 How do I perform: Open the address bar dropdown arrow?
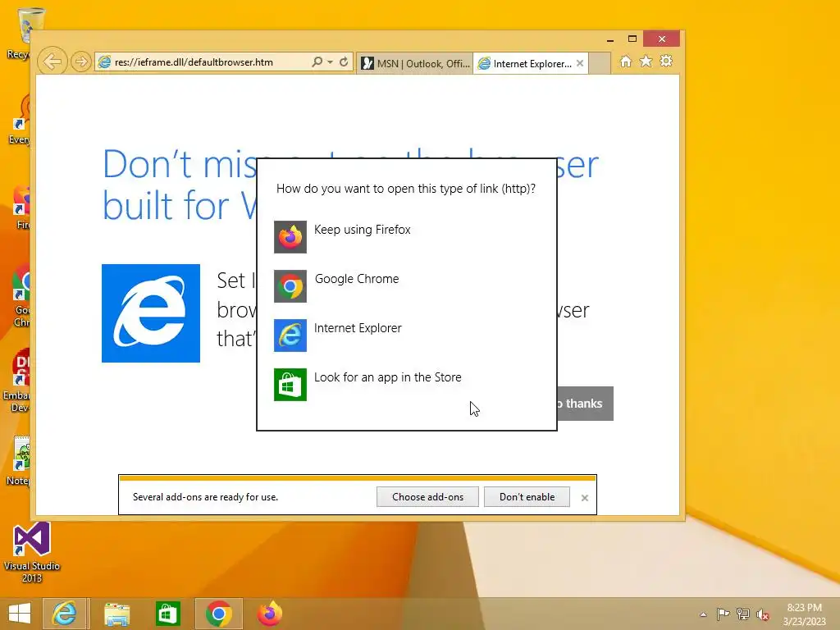330,62
